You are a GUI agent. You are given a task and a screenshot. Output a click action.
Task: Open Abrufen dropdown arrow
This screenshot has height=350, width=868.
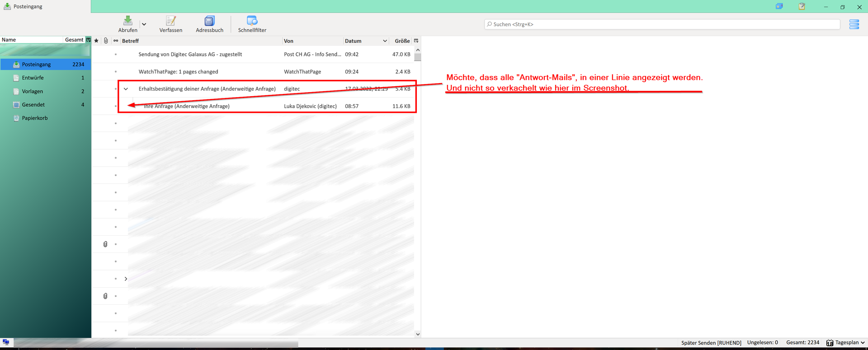click(x=144, y=24)
